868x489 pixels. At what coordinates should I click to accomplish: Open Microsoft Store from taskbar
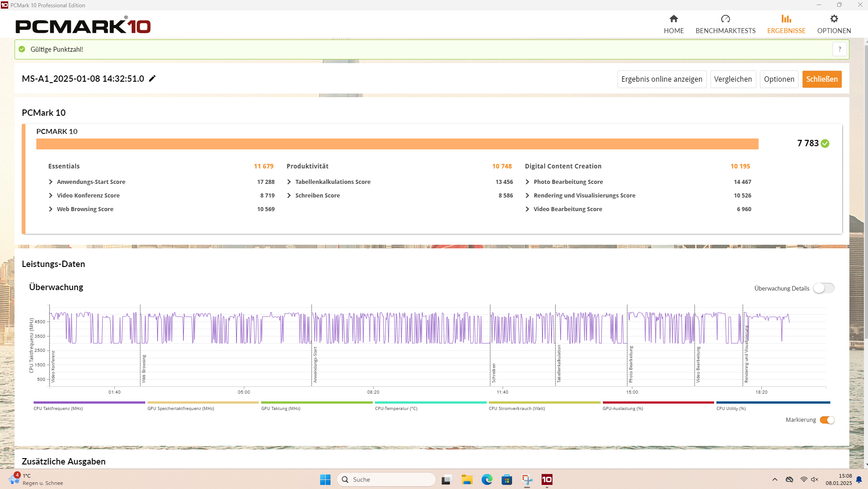pos(507,479)
